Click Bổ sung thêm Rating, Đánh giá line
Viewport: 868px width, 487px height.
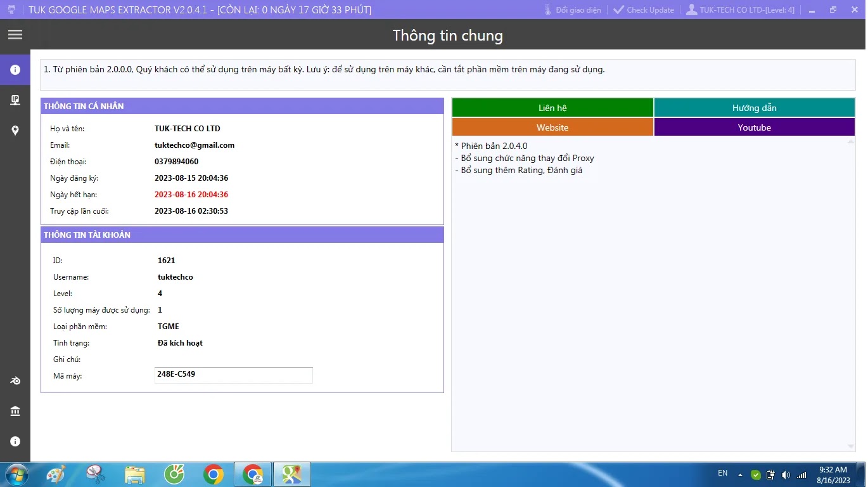click(518, 170)
